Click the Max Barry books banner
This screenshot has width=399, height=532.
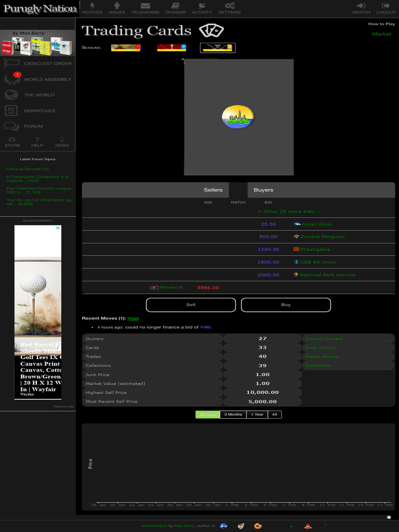[37, 43]
